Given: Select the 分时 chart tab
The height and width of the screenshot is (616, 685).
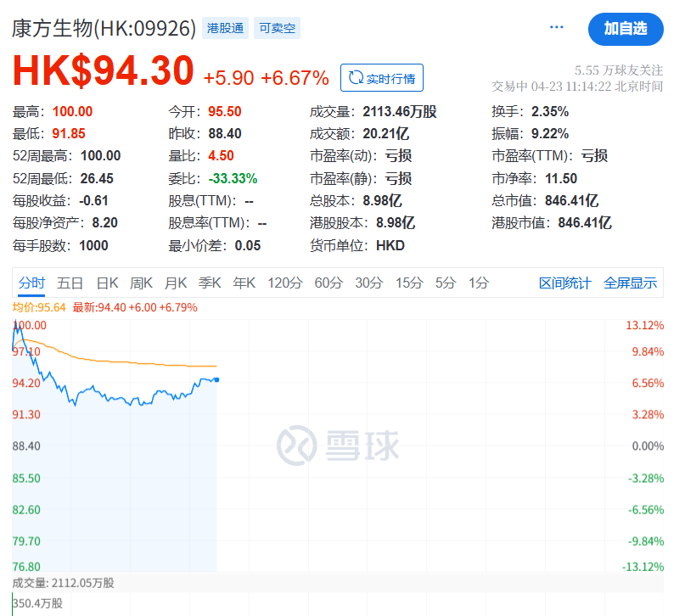Looking at the screenshot, I should tap(31, 283).
